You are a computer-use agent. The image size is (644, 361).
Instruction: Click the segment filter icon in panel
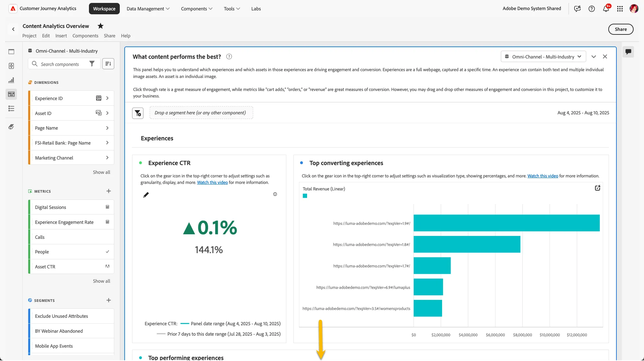coord(138,113)
